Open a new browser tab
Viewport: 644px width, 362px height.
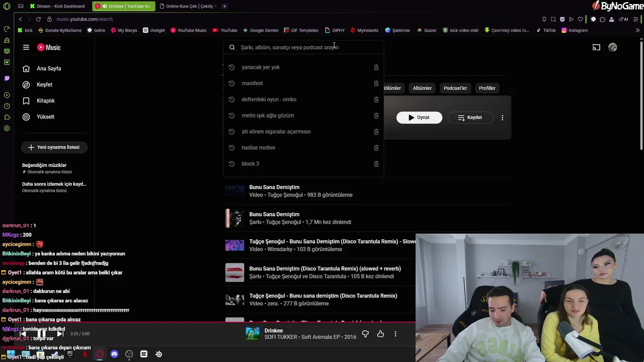[x=224, y=6]
